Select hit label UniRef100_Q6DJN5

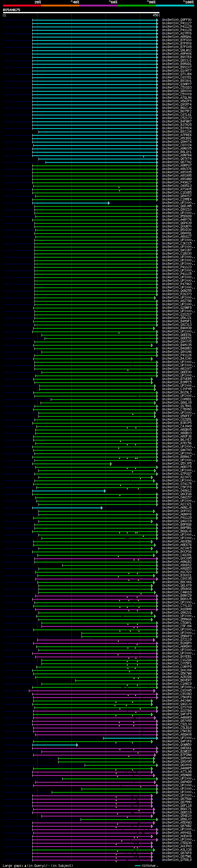coord(176,206)
